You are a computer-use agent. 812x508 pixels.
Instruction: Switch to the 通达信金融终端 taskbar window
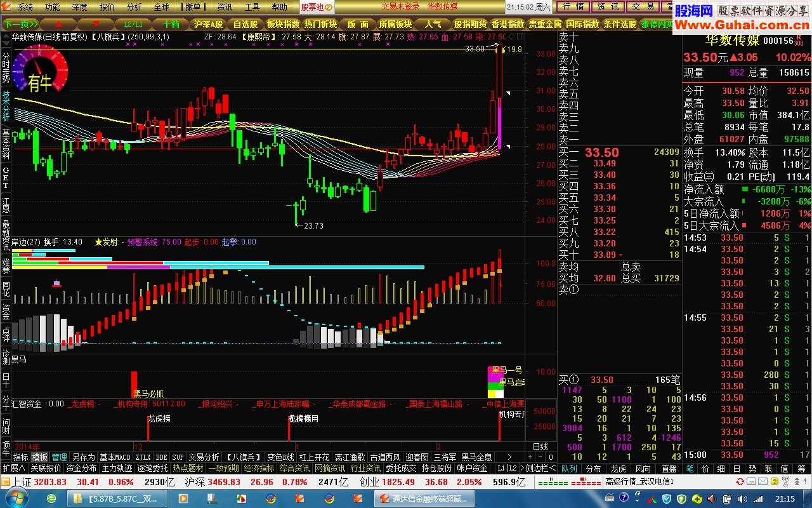pyautogui.click(x=424, y=498)
